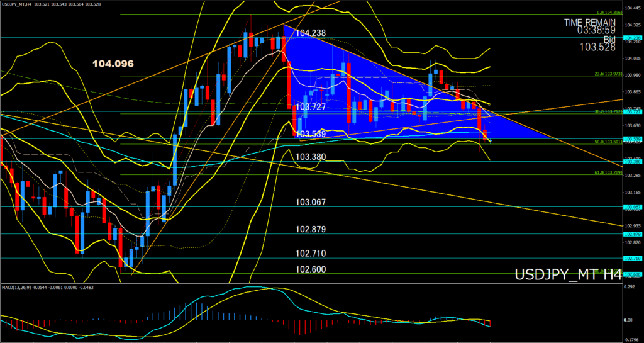Click the cyan 102.600 price tag on axis
The height and width of the screenshot is (343, 644).
tap(633, 274)
